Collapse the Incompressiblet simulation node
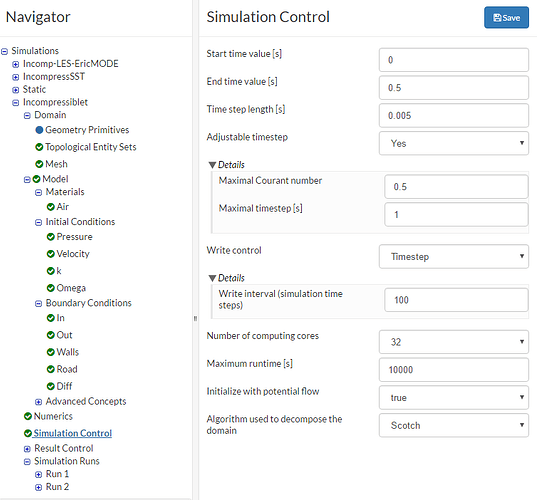Image resolution: width=537 pixels, height=500 pixels. click(15, 103)
